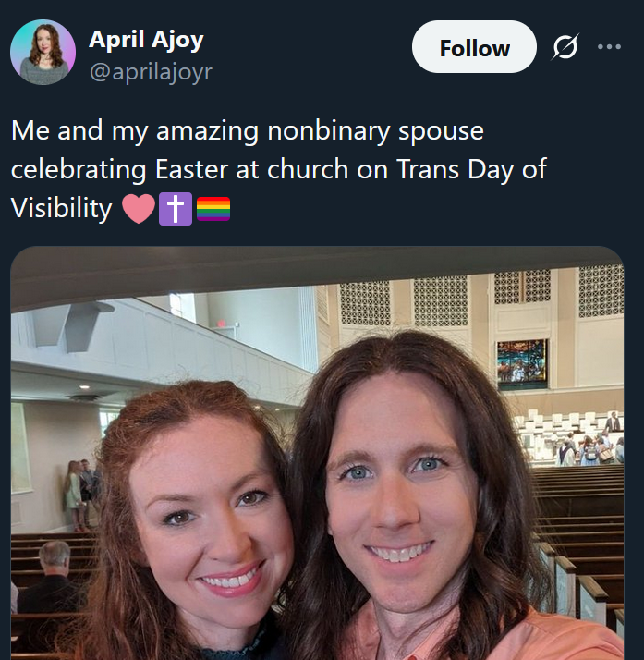Image resolution: width=644 pixels, height=660 pixels.
Task: Click the purple cross emoji
Action: (x=176, y=209)
